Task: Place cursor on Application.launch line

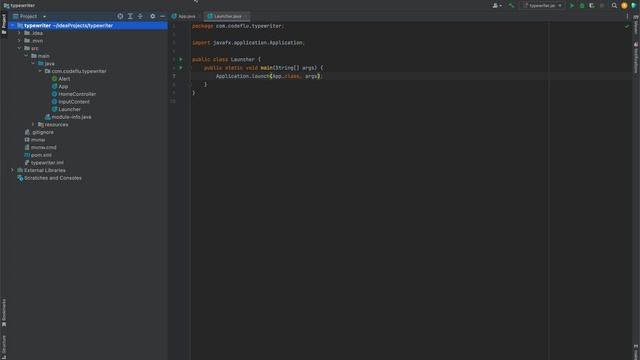Action: (269, 76)
